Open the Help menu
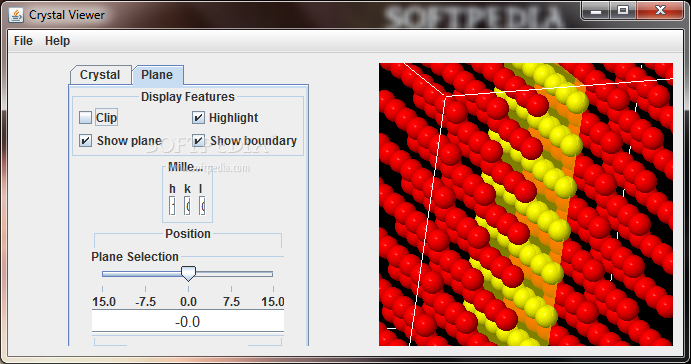 [x=57, y=41]
